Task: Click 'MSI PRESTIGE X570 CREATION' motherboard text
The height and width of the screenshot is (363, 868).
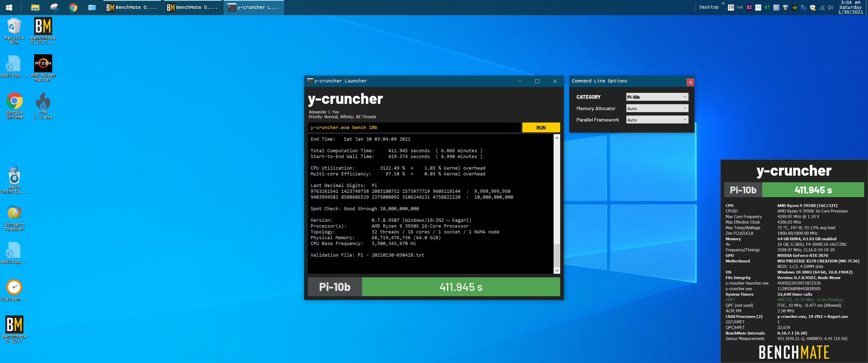Action: [818, 261]
